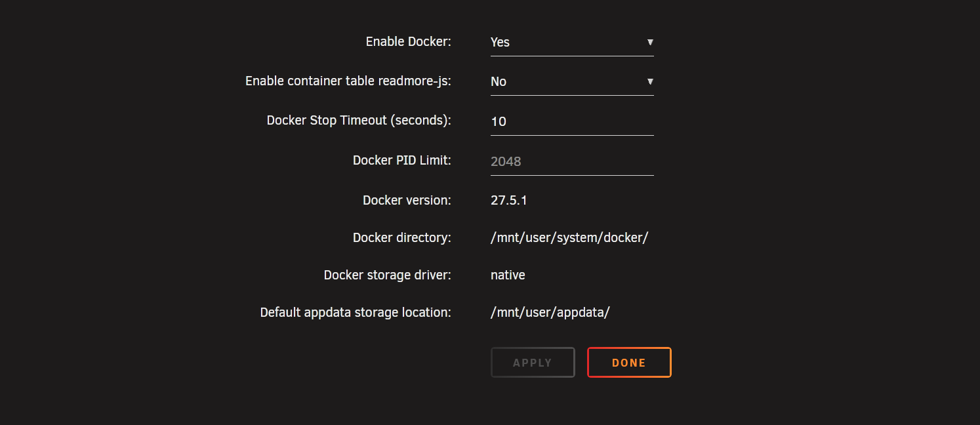The width and height of the screenshot is (980, 425).
Task: Click the Docker storage driver label
Action: pyautogui.click(x=388, y=275)
